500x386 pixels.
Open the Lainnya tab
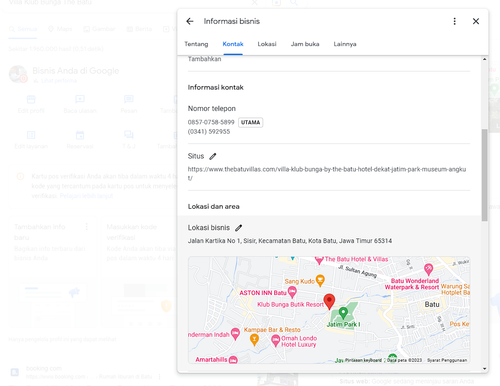345,44
